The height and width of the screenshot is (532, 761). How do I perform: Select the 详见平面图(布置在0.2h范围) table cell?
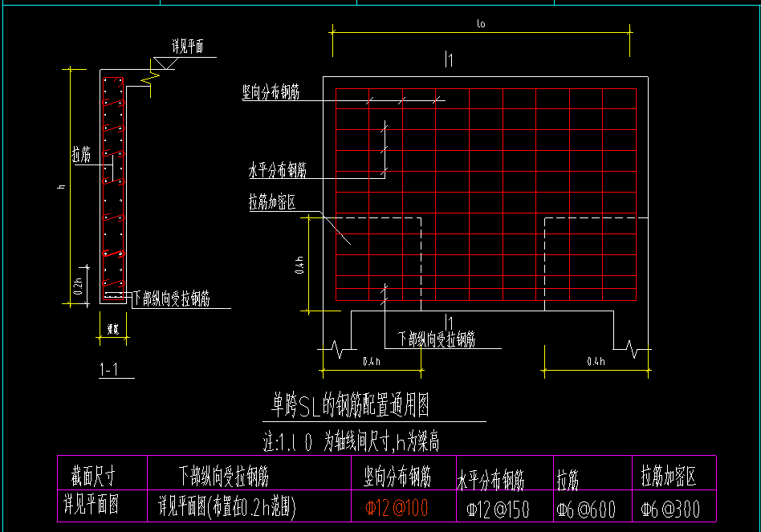[226, 507]
